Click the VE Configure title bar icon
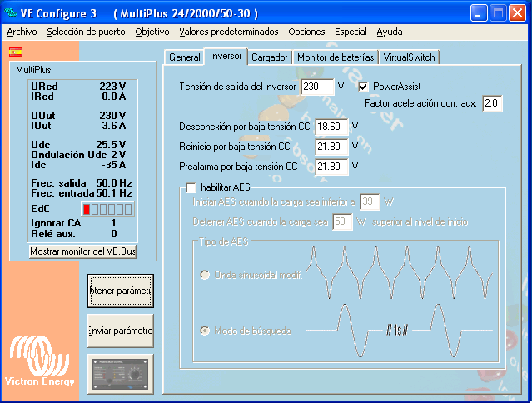Image resolution: width=532 pixels, height=403 pixels. [x=11, y=12]
